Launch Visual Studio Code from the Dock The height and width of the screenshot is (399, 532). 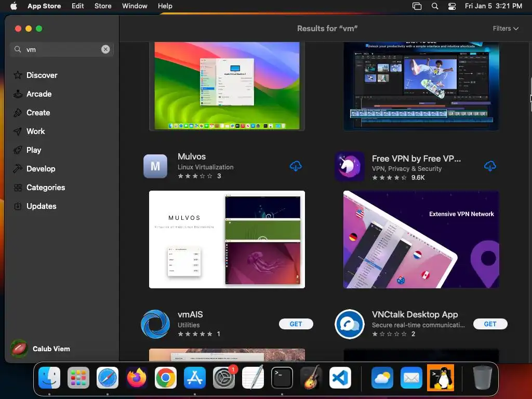[x=340, y=378]
